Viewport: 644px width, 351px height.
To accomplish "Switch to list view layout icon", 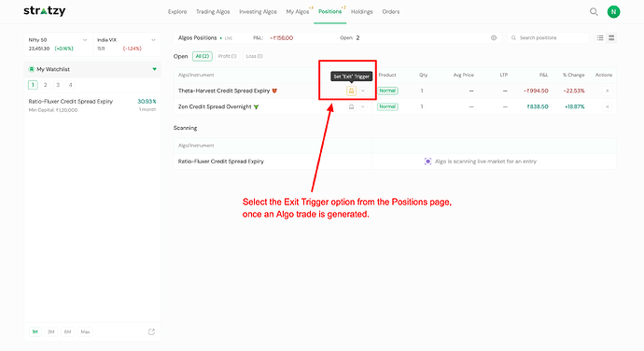I will pyautogui.click(x=600, y=38).
